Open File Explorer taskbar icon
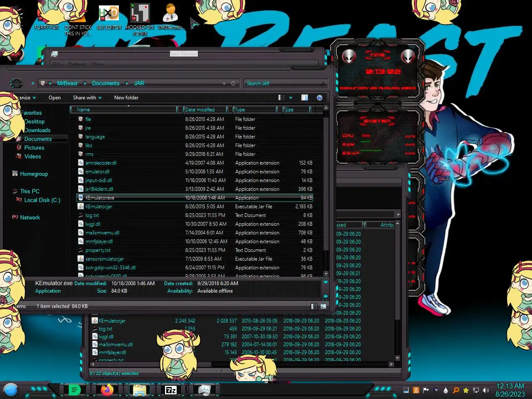Screen dimensions: 532x399 [139, 390]
